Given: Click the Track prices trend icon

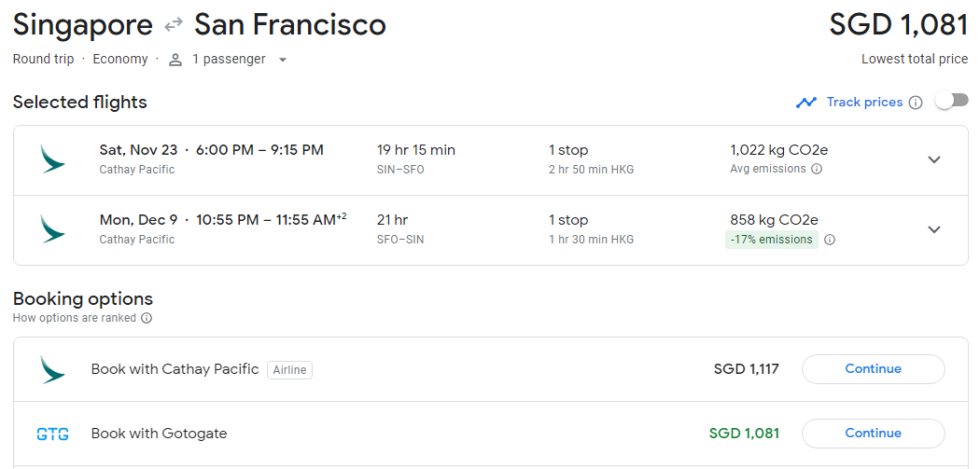Looking at the screenshot, I should (806, 103).
